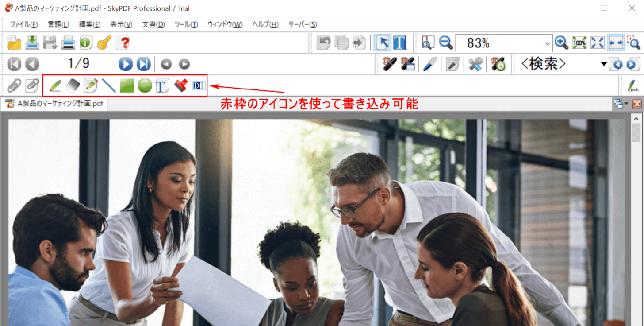644x326 pixels.
Task: Click the grayed floppy disk save-as icon
Action: 50,43
